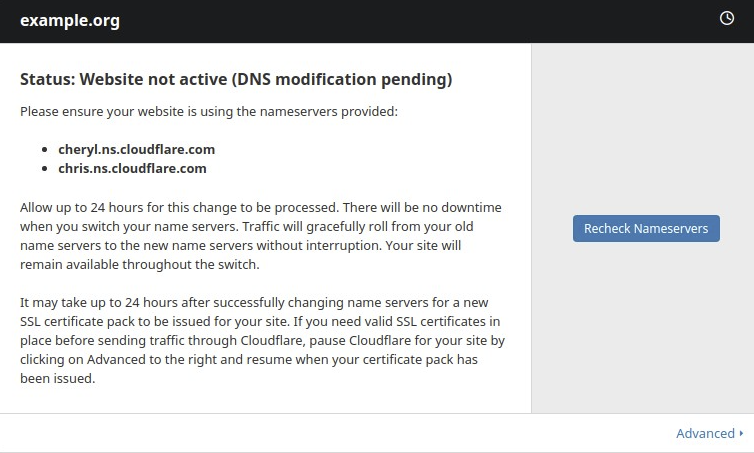Click the bullet before cheryl.ns.cloudflare.com

coord(45,150)
